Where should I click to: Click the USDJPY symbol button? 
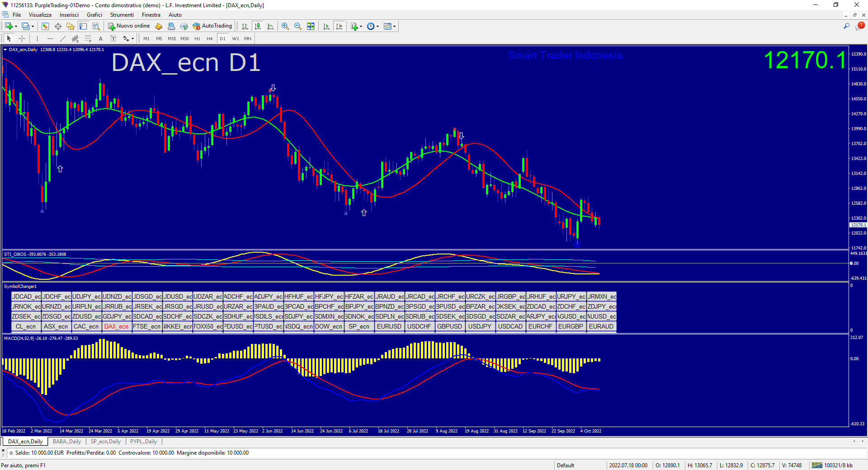click(x=480, y=326)
